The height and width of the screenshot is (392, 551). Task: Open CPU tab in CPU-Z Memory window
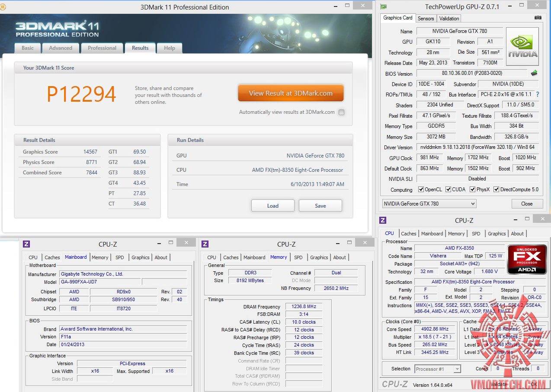[211, 257]
